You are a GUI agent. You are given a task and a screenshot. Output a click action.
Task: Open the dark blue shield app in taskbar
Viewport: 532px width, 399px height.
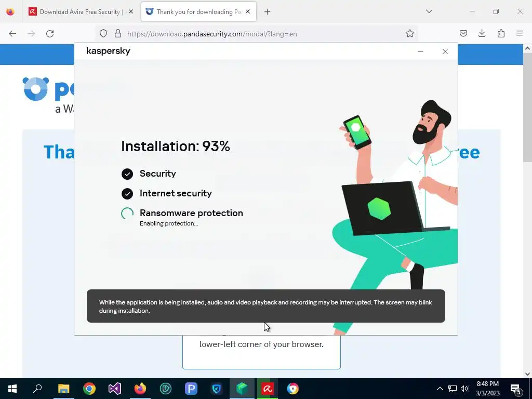(x=217, y=389)
